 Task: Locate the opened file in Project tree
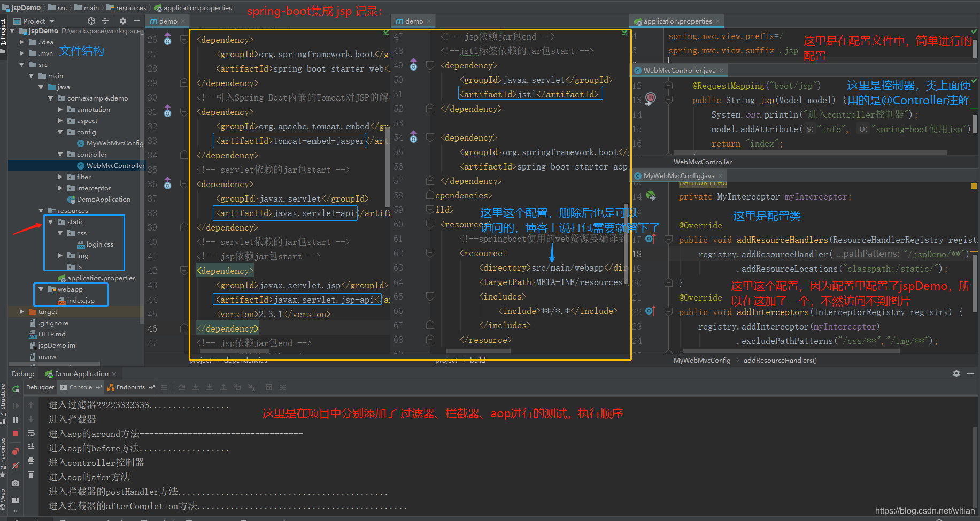pos(91,21)
